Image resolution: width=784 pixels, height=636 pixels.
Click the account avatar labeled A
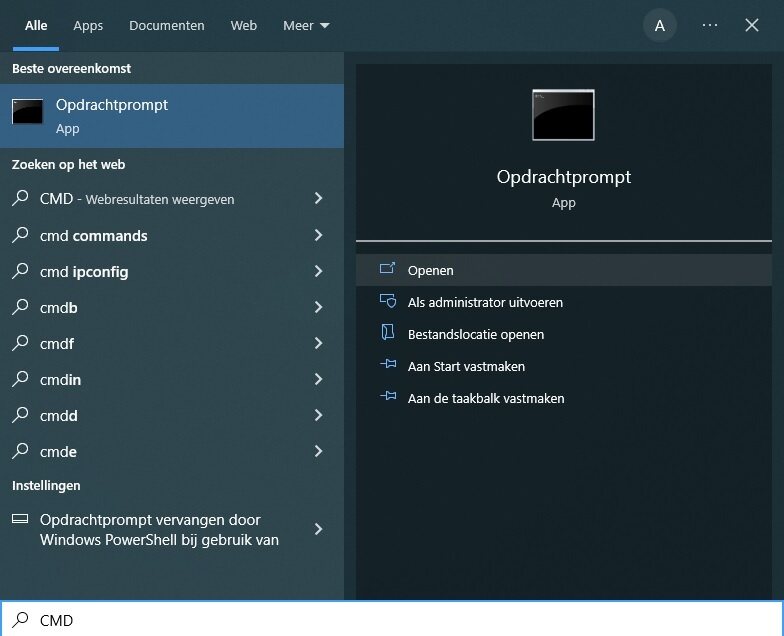660,26
